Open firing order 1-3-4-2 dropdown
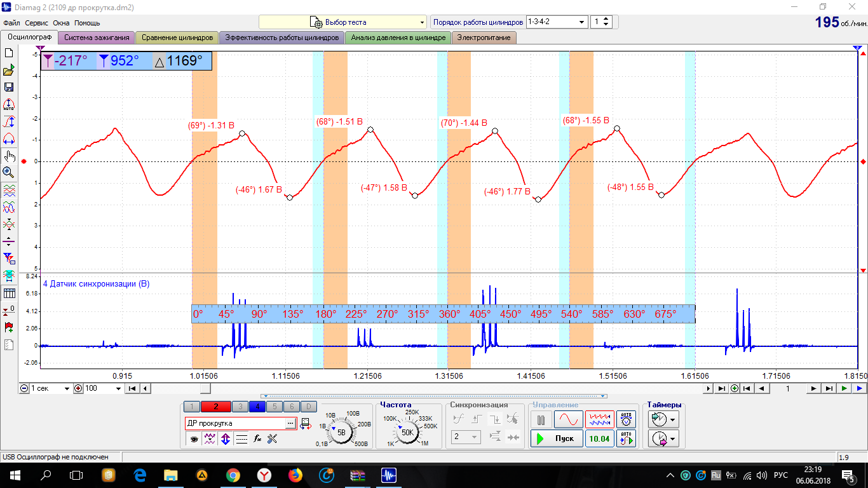 (x=557, y=22)
